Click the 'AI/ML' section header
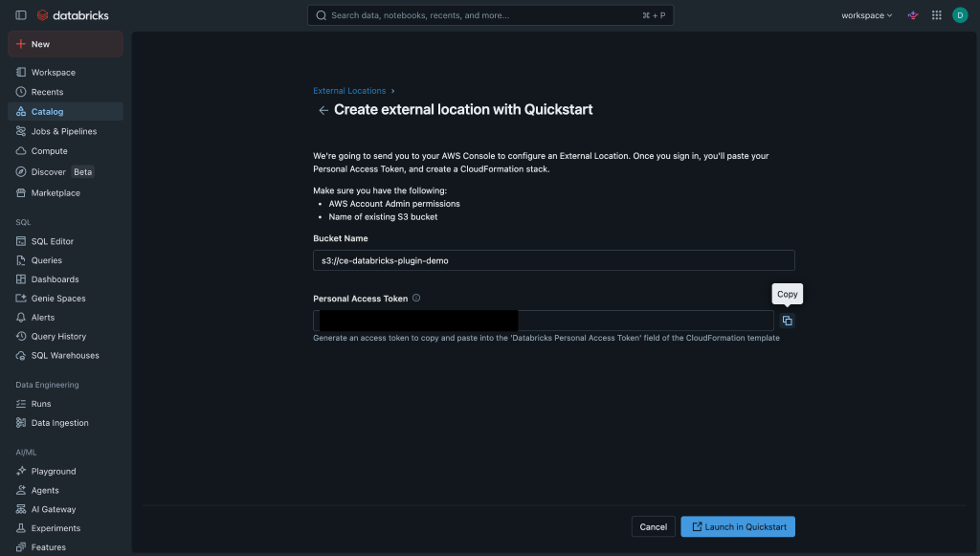 (26, 453)
